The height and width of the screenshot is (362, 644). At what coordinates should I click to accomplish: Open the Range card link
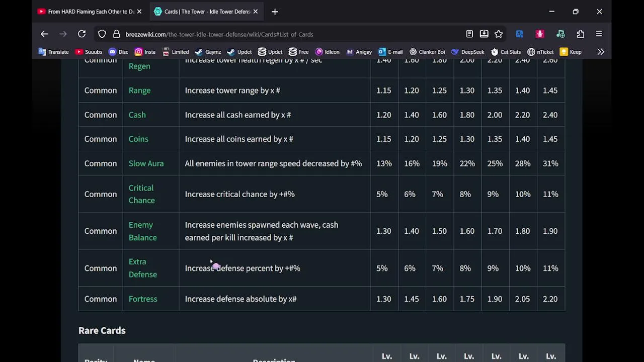[139, 90]
